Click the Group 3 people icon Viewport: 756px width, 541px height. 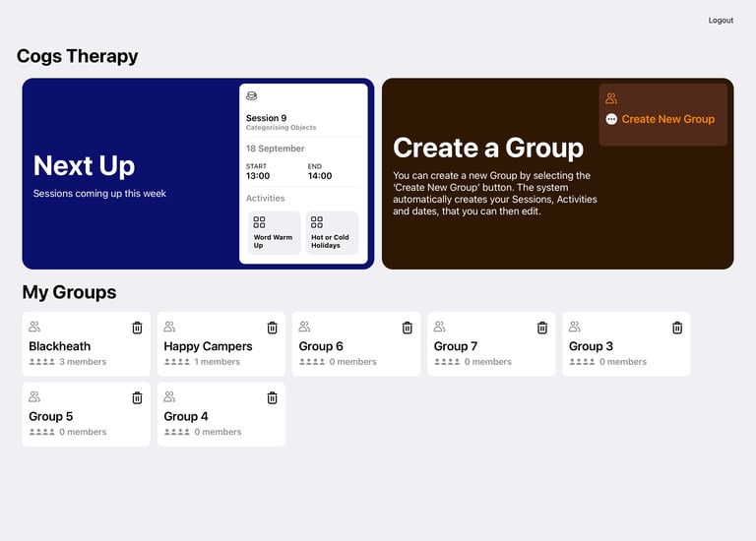(574, 327)
